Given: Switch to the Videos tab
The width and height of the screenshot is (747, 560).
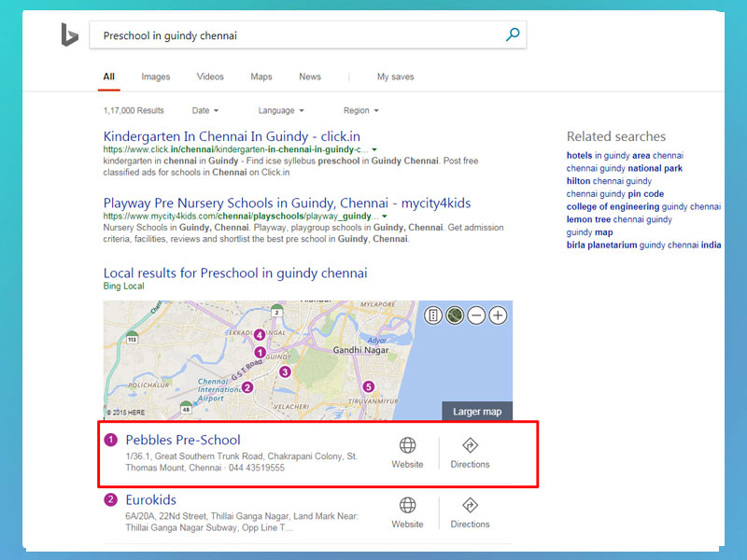Looking at the screenshot, I should [x=210, y=77].
